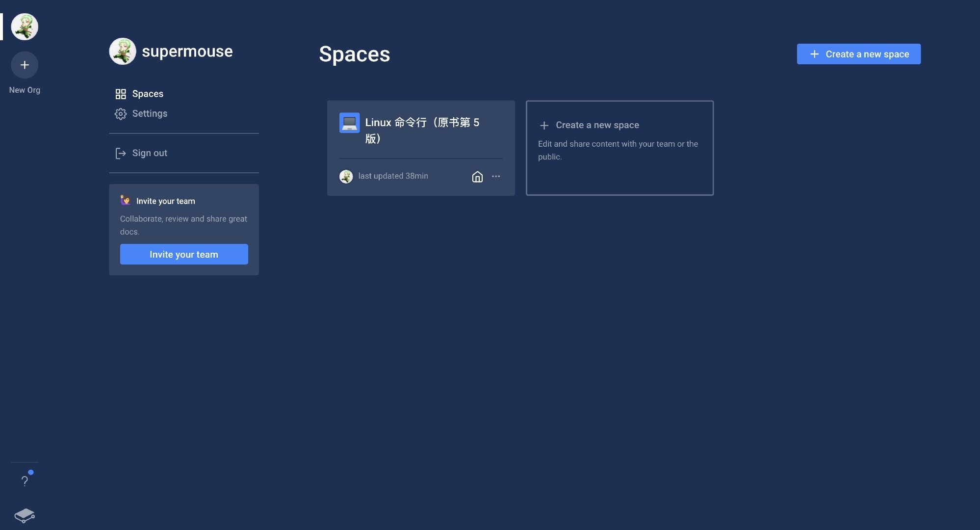
Task: Click the laptop emoji icon on Linux space
Action: 349,123
